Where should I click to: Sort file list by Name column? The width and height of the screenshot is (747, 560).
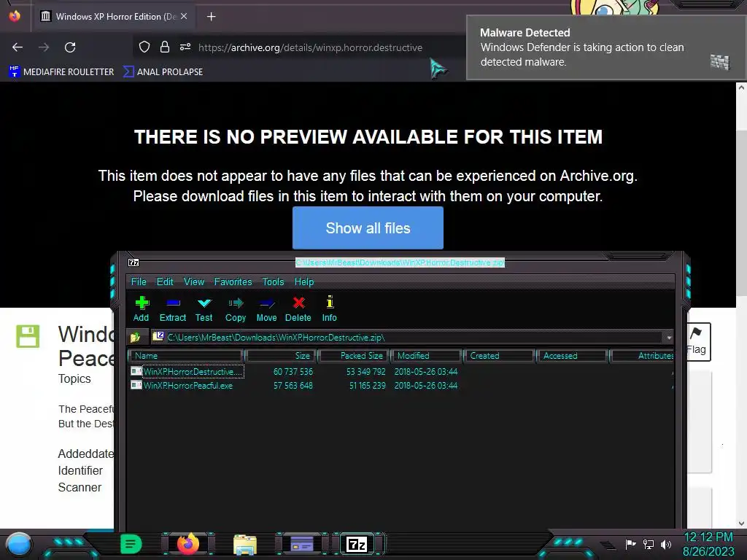186,356
